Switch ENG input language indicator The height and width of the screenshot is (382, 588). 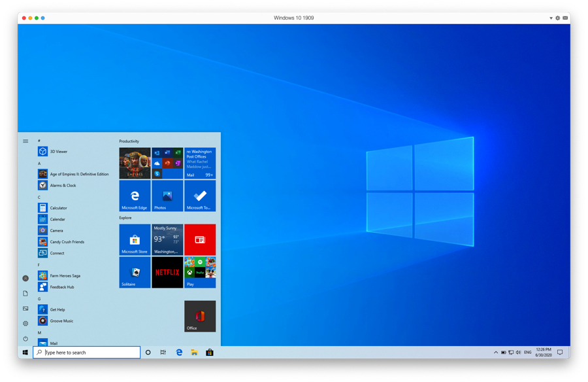(528, 353)
